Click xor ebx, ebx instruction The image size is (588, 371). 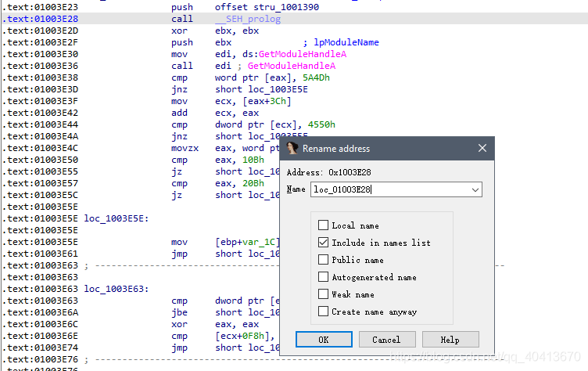[x=215, y=31]
